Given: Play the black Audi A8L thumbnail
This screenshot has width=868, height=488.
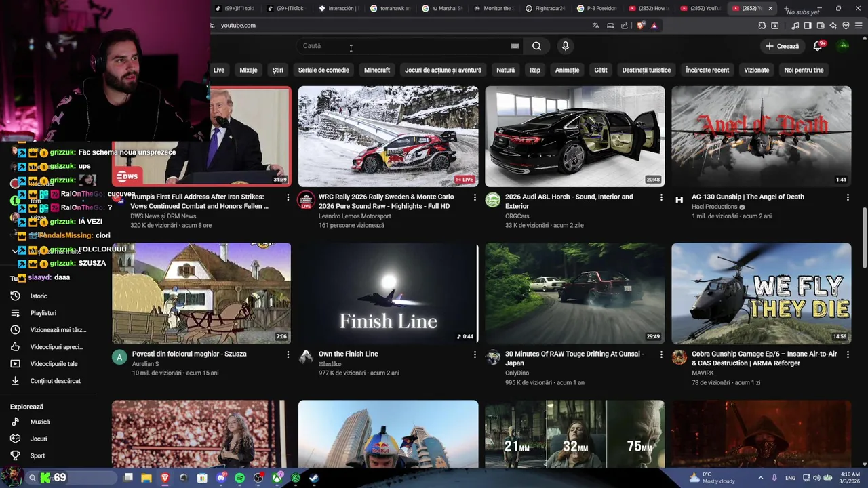Looking at the screenshot, I should pos(575,136).
